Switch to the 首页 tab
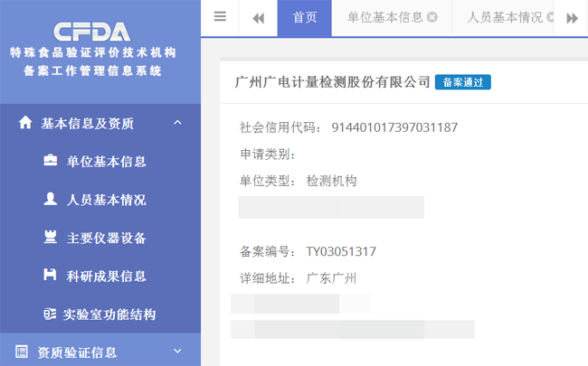Image resolution: width=588 pixels, height=366 pixels. click(x=305, y=17)
